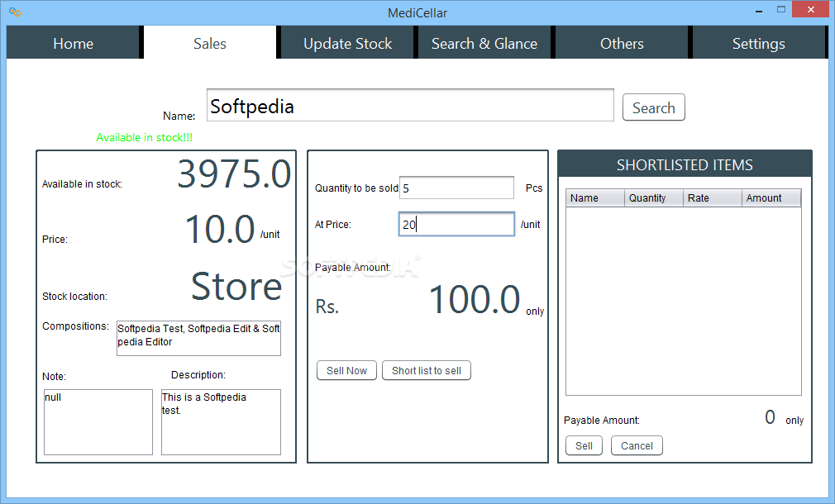835x504 pixels.
Task: Click the 'Available in stock!!!' green status text
Action: 145,137
